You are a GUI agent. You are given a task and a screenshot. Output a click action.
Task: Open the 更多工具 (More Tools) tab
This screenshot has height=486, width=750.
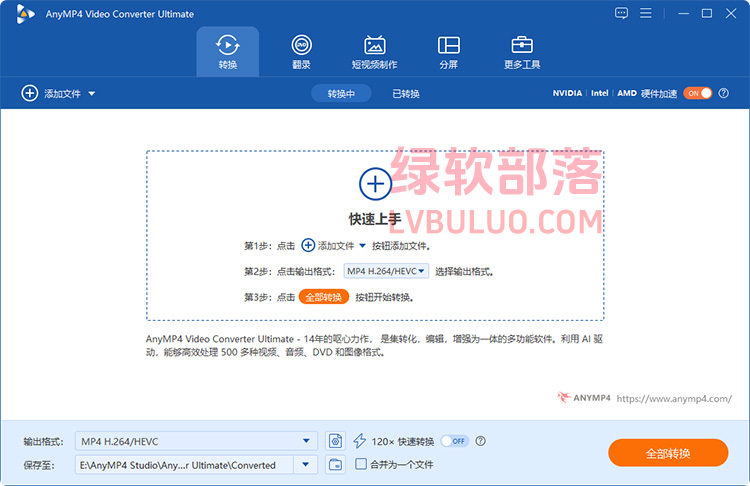(522, 52)
